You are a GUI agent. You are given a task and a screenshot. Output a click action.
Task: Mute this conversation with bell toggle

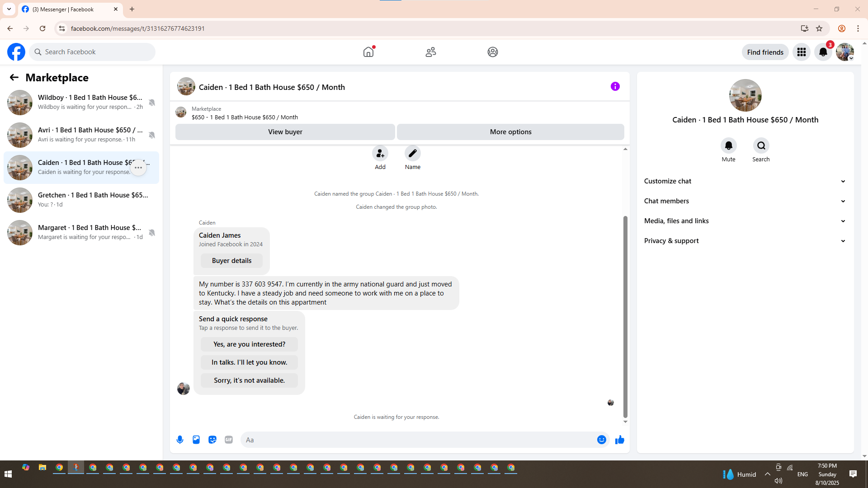728,145
